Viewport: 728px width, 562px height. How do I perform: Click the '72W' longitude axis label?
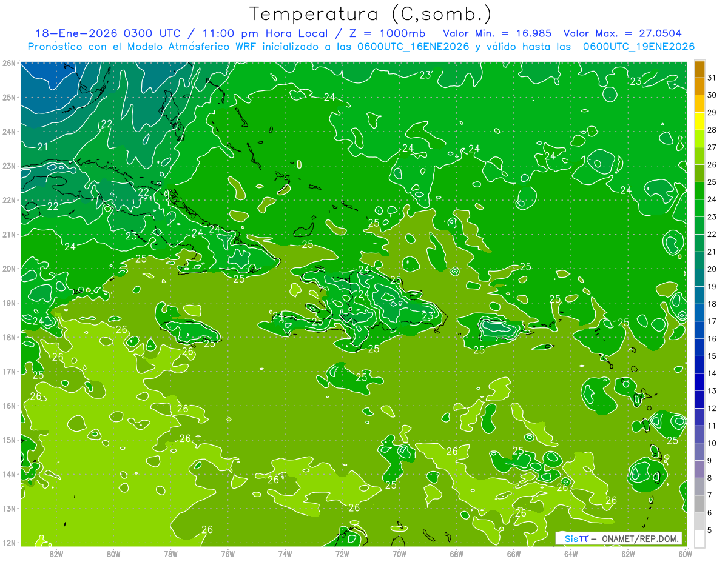point(342,554)
